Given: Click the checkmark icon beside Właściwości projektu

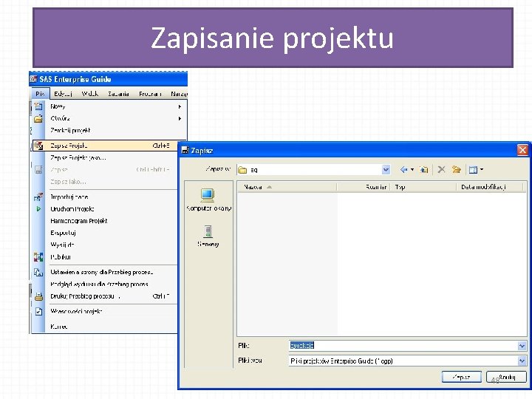Looking at the screenshot, I should click(38, 312).
